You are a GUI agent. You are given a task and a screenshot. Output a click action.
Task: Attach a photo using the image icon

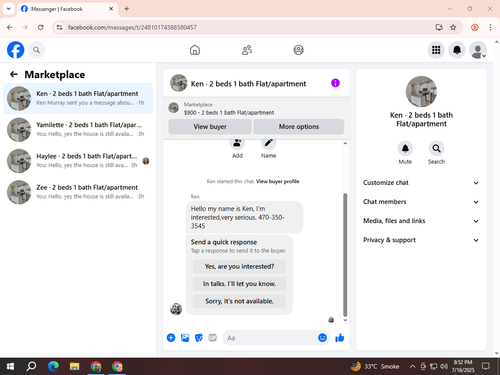coord(185,338)
